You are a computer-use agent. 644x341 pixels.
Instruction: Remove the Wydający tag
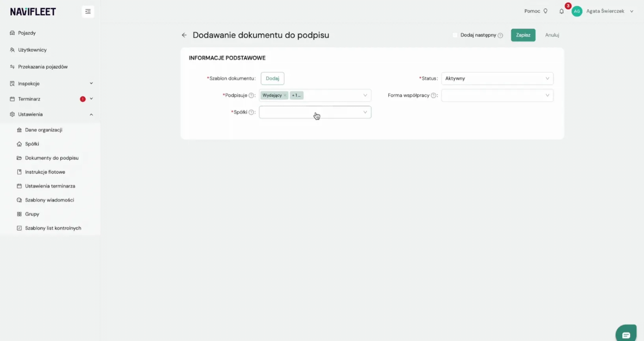[x=285, y=96]
